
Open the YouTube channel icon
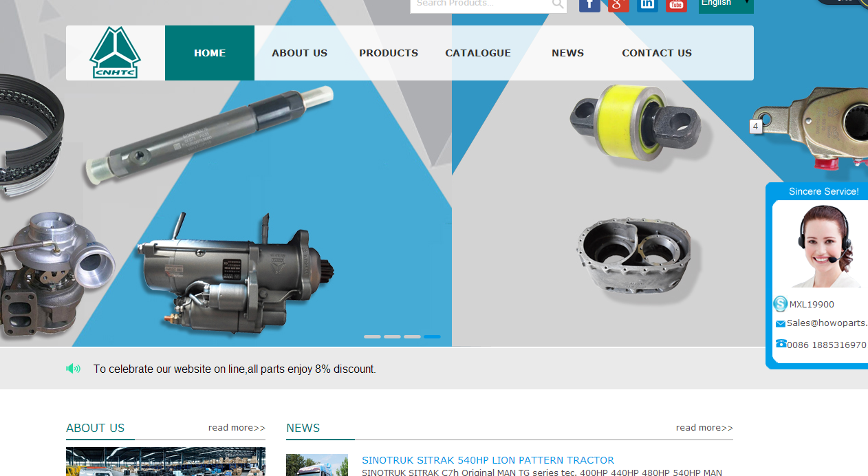click(x=676, y=5)
